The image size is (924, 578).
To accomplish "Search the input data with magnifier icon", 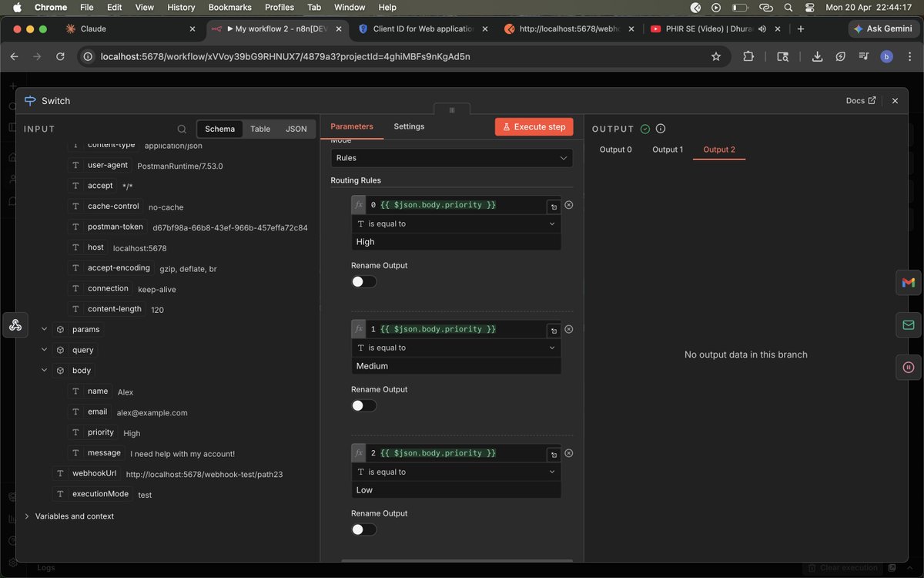I will click(182, 129).
